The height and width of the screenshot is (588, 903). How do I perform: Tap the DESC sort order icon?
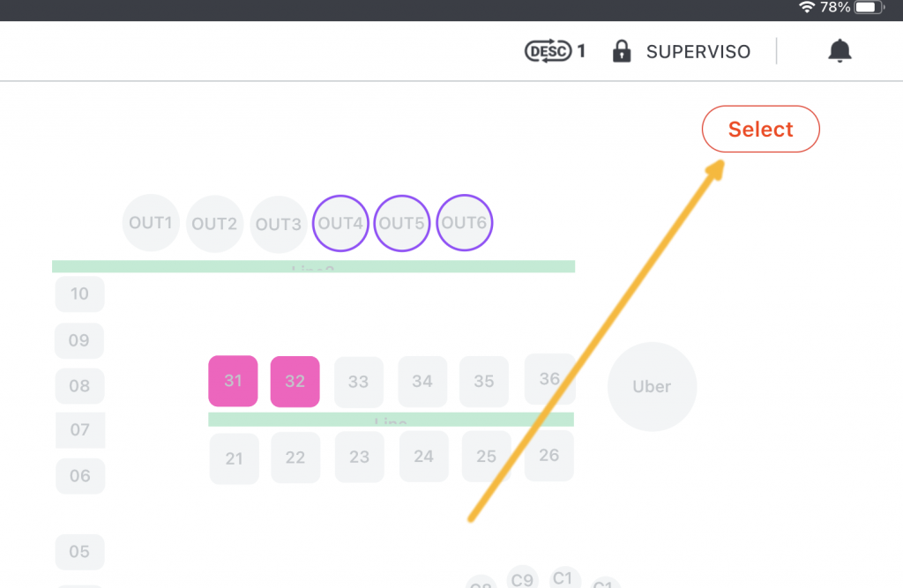click(548, 51)
